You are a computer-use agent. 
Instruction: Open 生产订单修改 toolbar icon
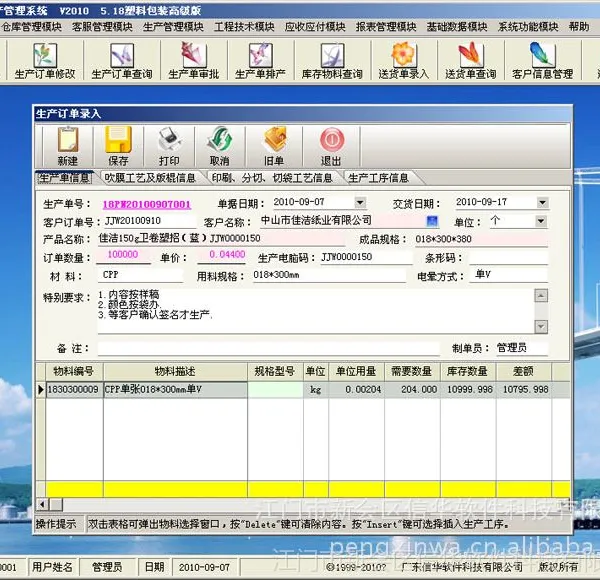click(45, 60)
